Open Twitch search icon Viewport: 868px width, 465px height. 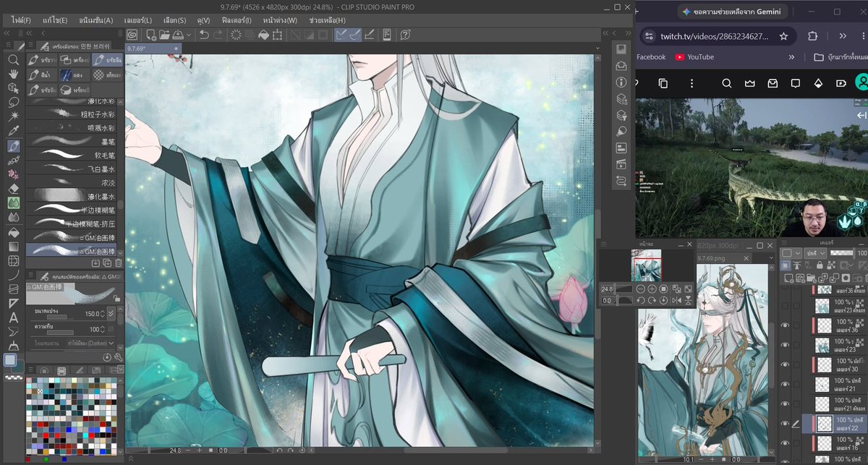727,83
